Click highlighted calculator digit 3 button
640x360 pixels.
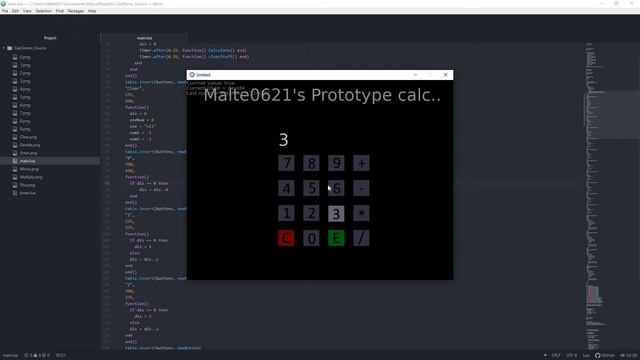pyautogui.click(x=336, y=213)
